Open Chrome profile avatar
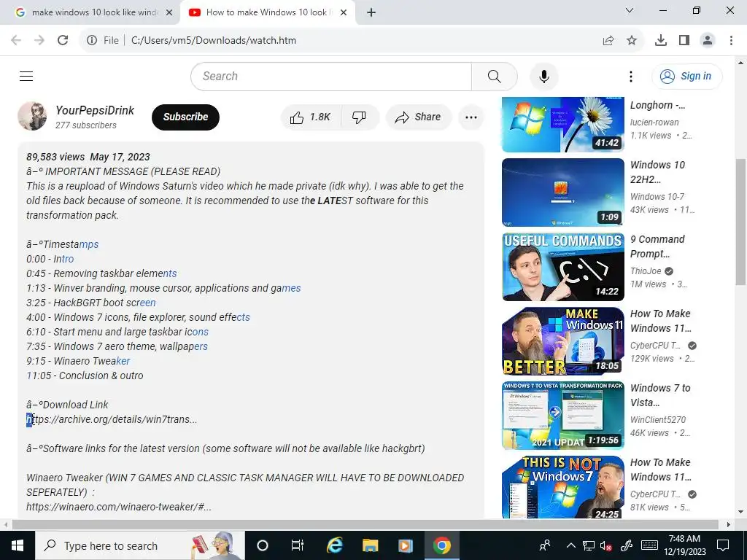The height and width of the screenshot is (560, 747). click(708, 41)
